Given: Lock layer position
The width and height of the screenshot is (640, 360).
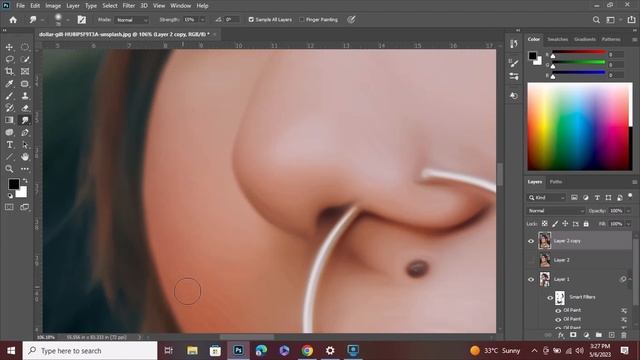Looking at the screenshot, I should click(x=565, y=224).
